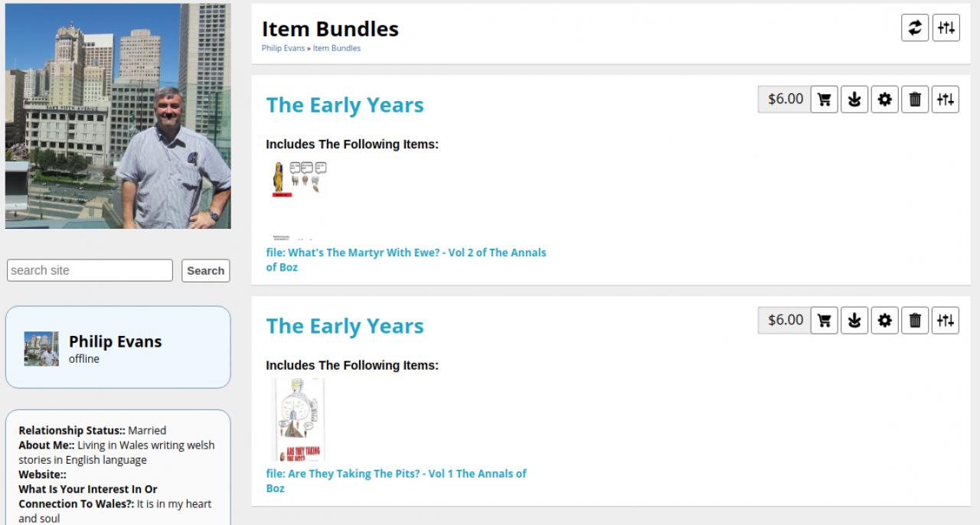Delete second bundle with trash icon
Image resolution: width=980 pixels, height=525 pixels.
(x=915, y=321)
